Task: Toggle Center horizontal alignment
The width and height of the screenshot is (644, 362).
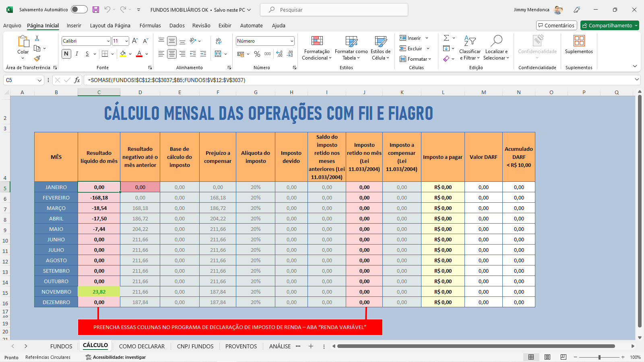Action: 172,54
